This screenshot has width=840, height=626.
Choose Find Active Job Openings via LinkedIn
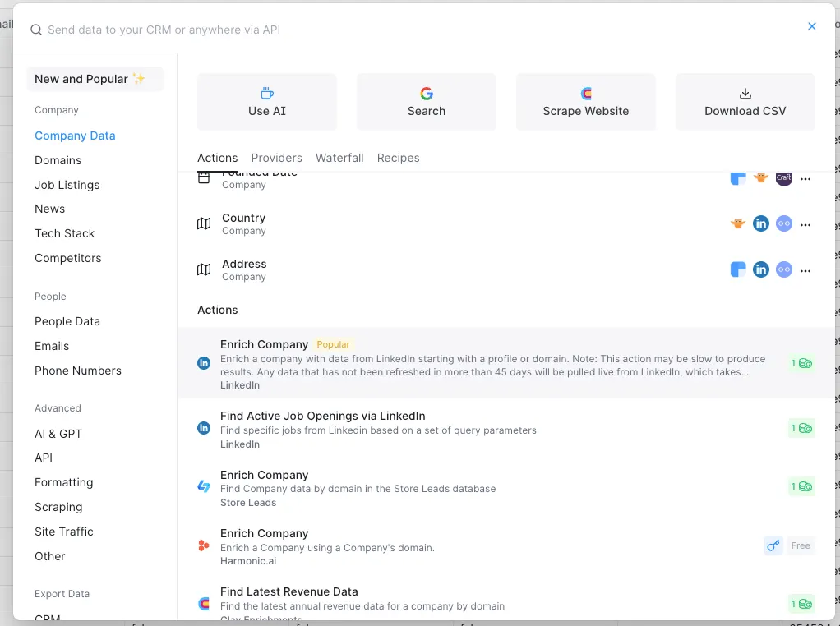pos(505,428)
